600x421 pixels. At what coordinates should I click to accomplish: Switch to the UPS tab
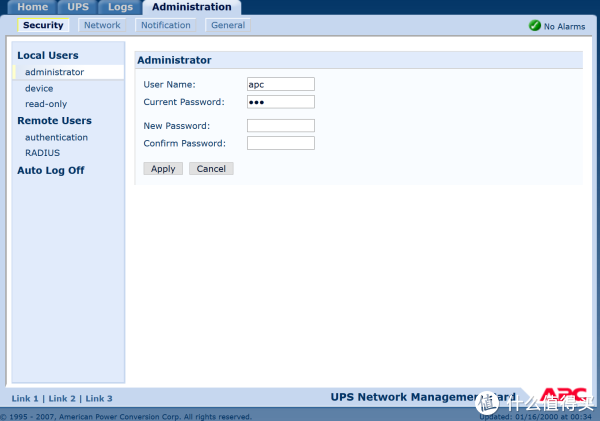pyautogui.click(x=78, y=7)
